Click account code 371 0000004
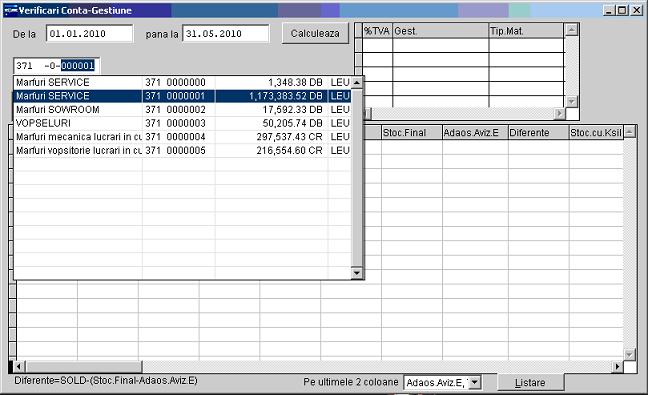This screenshot has width=648, height=395. click(175, 137)
